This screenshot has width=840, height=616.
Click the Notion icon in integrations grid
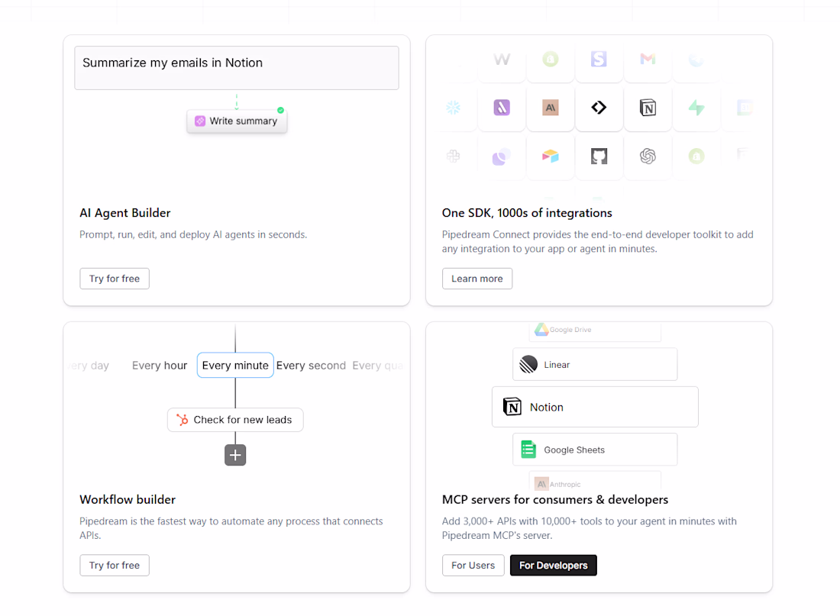648,108
